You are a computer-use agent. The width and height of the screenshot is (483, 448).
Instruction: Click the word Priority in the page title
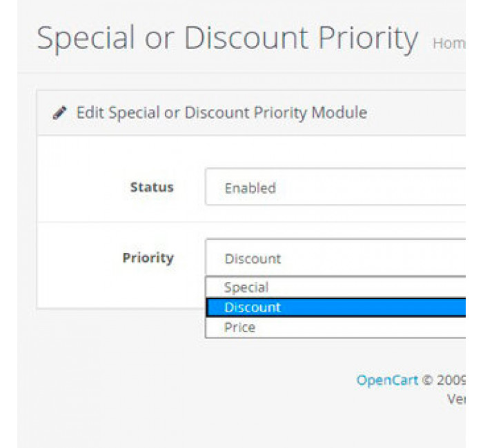368,39
